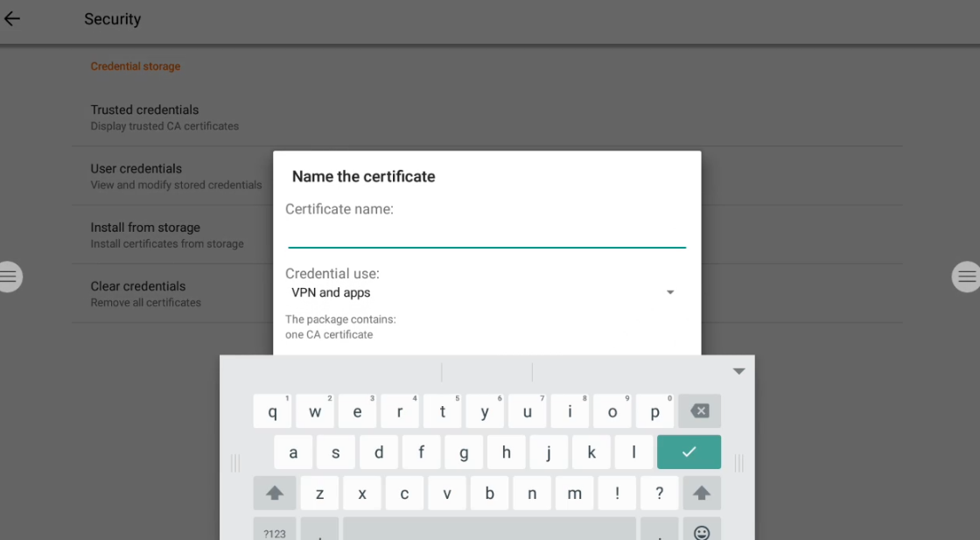
Task: Switch to ?123 symbols keyboard
Action: (x=274, y=533)
